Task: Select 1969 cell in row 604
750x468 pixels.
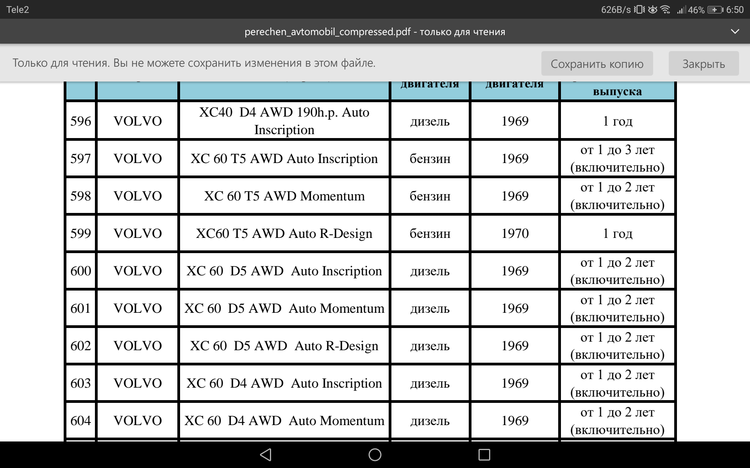Action: click(x=515, y=420)
